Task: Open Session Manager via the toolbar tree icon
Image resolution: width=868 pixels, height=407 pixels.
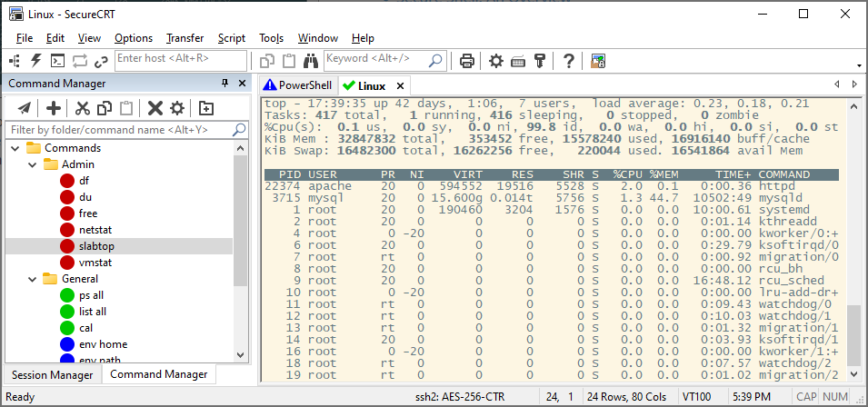Action: tap(15, 61)
